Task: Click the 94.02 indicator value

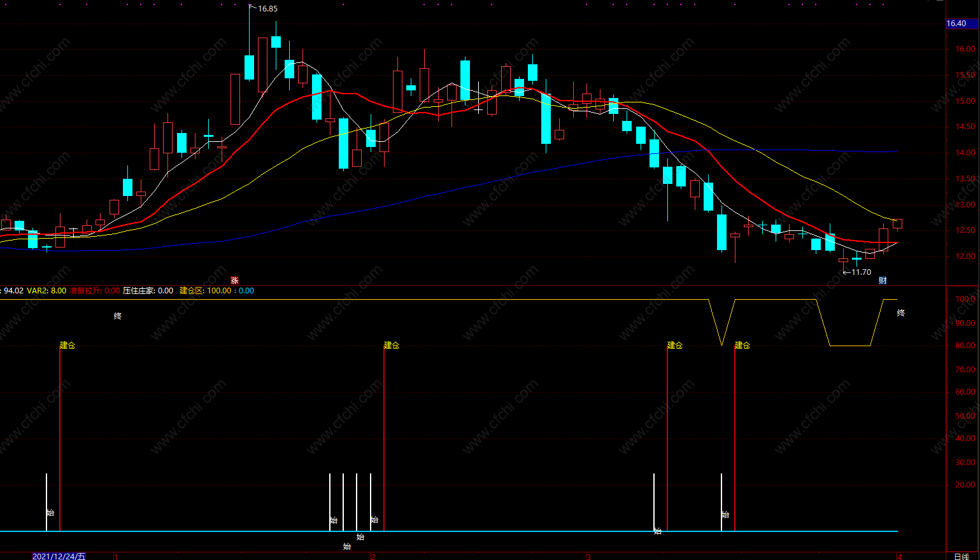Action: point(13,291)
